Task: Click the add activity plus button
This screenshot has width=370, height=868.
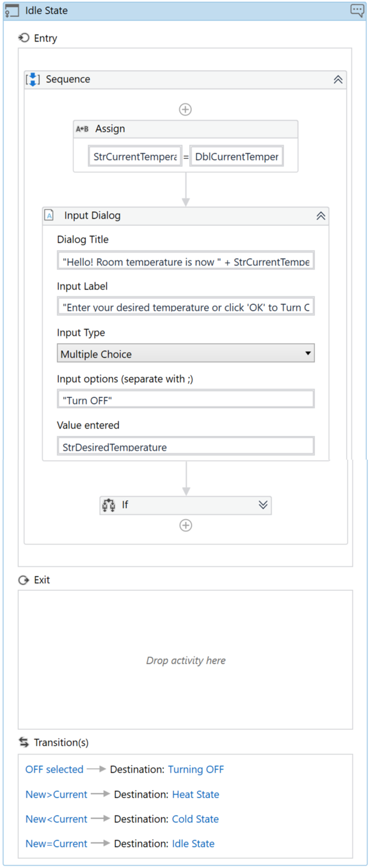Action: click(185, 109)
